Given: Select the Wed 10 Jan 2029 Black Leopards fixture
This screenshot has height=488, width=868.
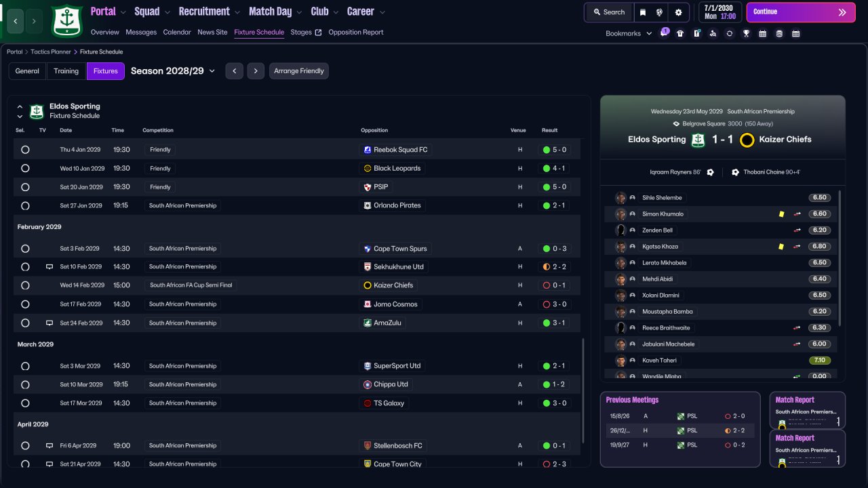Looking at the screenshot, I should [25, 168].
